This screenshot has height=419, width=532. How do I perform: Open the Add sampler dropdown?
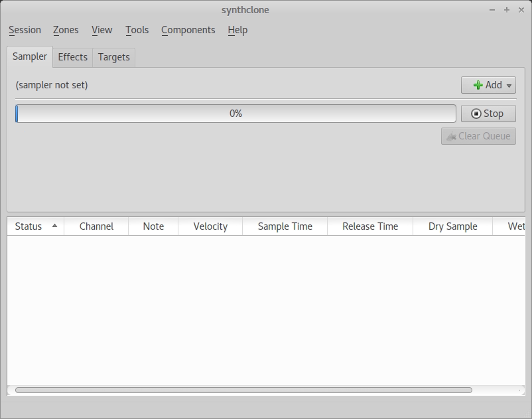(488, 85)
